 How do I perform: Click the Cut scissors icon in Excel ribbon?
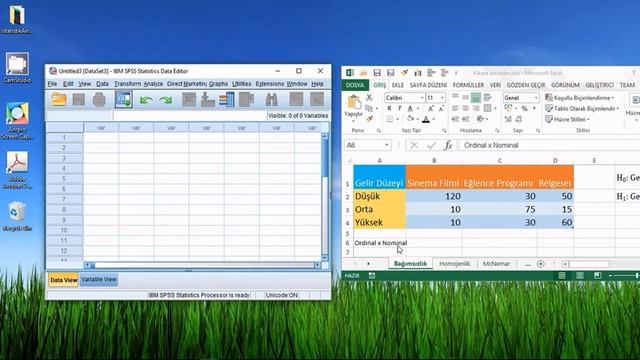(369, 98)
